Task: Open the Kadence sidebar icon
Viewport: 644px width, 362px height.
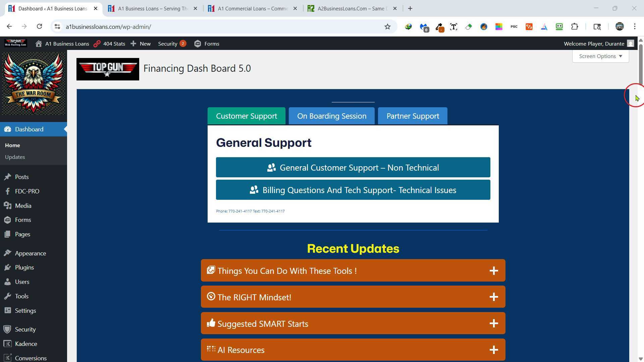Action: [8, 344]
